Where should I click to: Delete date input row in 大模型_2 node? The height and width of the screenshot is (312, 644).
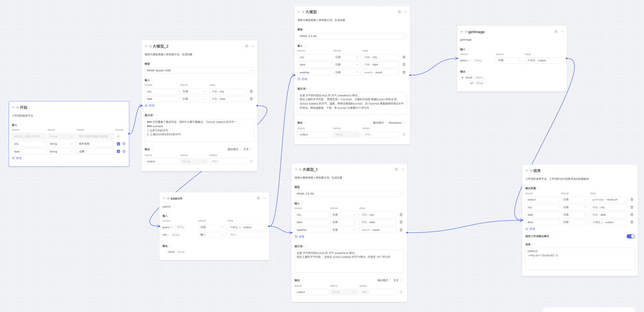coord(251,99)
